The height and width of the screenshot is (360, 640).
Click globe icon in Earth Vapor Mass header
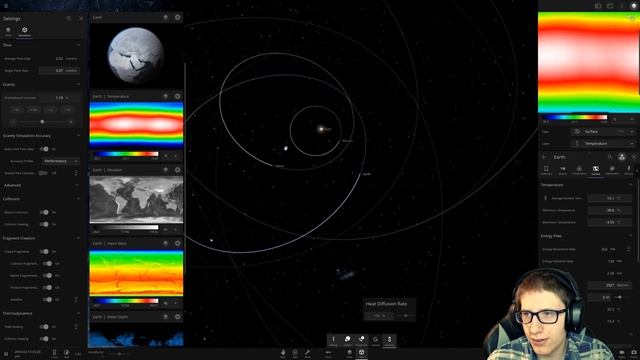coord(166,243)
